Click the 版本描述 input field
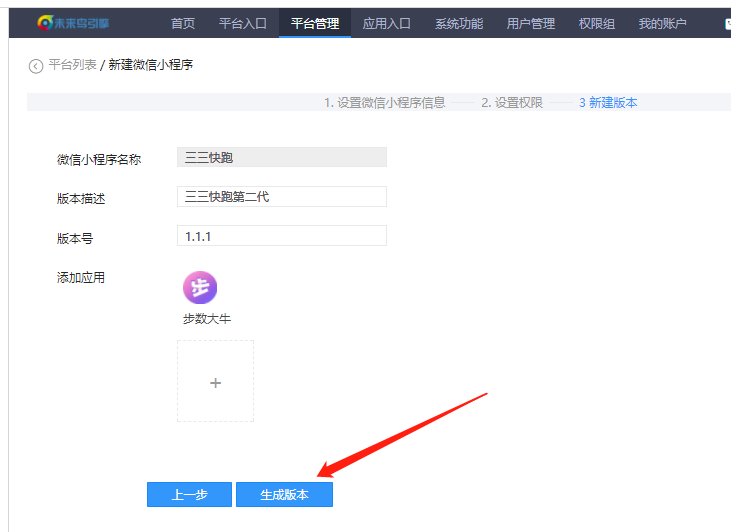The height and width of the screenshot is (532, 731). (281, 197)
